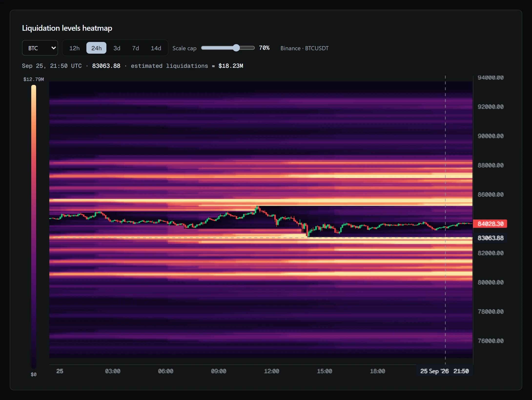Click the 86000.00 price axis label
Screen dimensions: 532x400
[491, 194]
